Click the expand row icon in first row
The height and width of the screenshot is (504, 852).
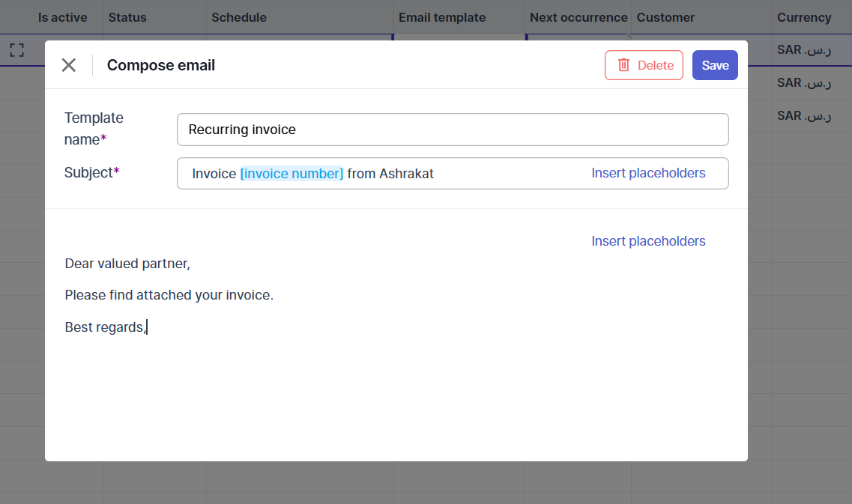click(16, 50)
